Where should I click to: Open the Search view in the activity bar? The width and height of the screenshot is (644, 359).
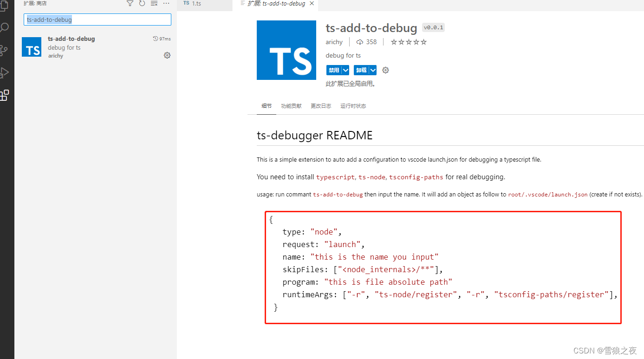click(6, 27)
